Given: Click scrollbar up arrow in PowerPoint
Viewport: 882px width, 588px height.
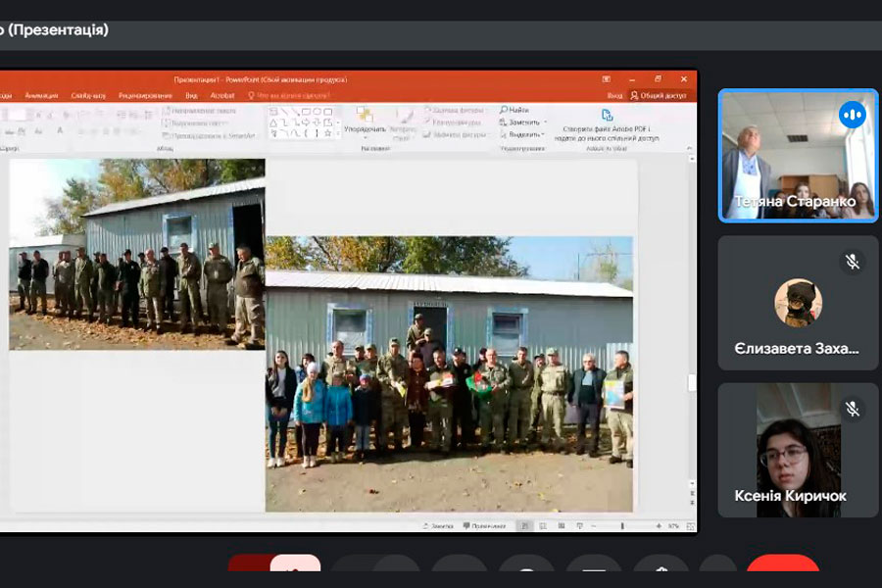Looking at the screenshot, I should click(x=692, y=160).
